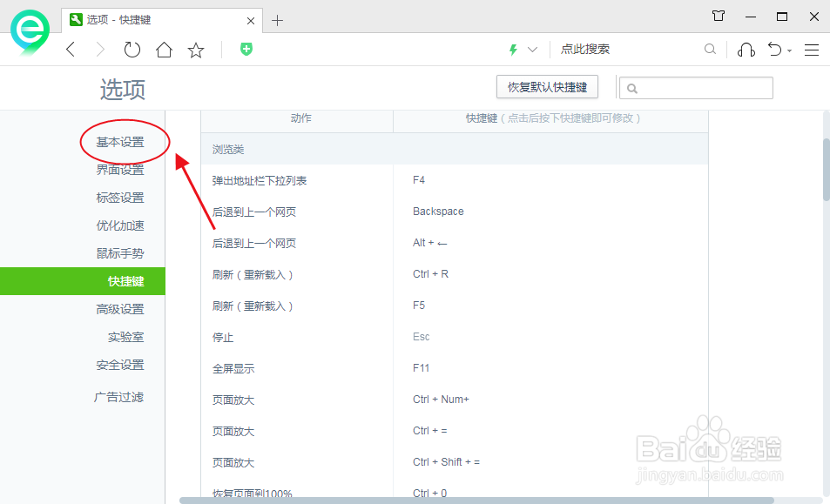Open 标签设置 in sidebar
The height and width of the screenshot is (504, 830).
(120, 198)
